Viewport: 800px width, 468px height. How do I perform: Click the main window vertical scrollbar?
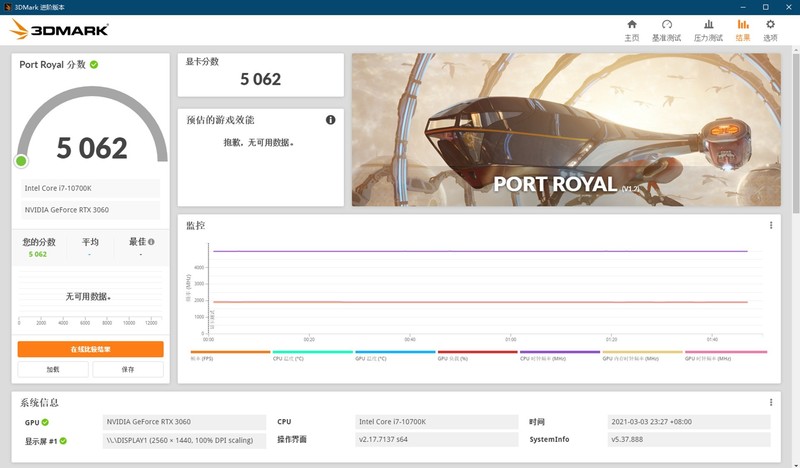[796, 133]
